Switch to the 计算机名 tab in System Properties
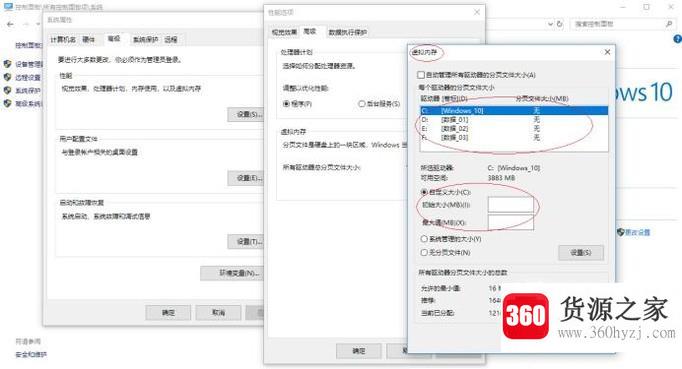Screen dimensions: 682x369 click(63, 40)
